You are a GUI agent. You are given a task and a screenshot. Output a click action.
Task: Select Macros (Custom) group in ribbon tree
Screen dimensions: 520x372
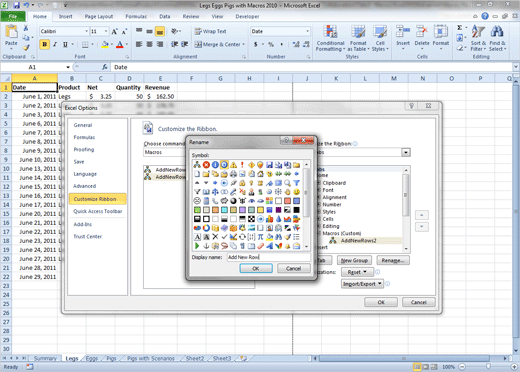342,233
